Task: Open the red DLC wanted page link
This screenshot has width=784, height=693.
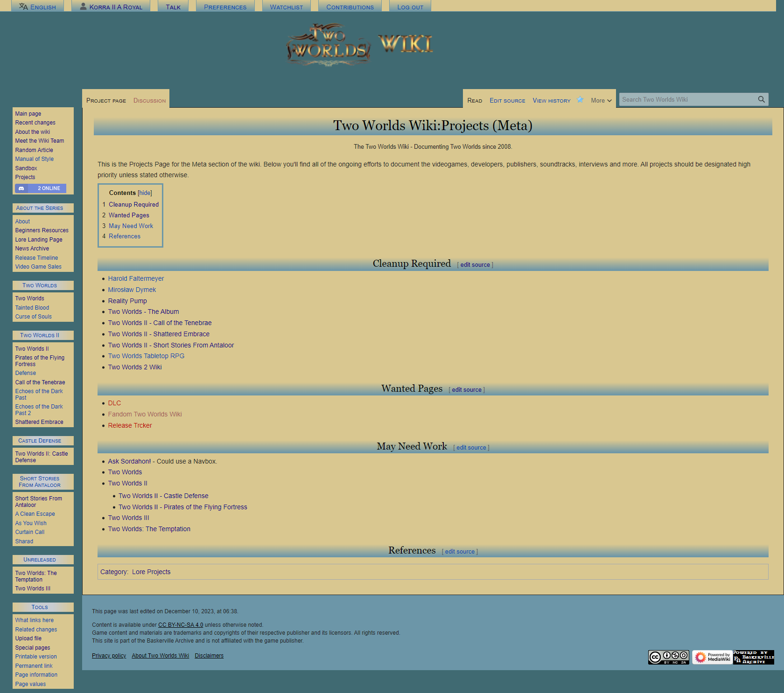Action: click(x=114, y=403)
